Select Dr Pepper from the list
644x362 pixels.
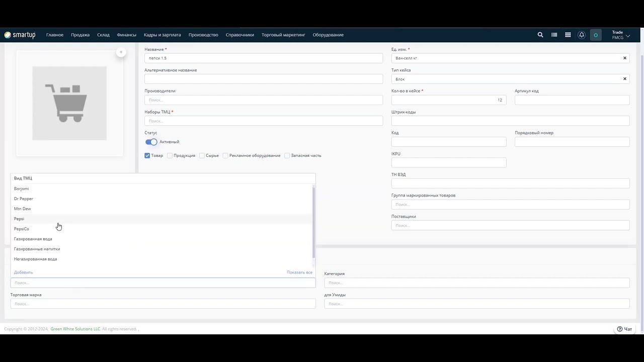[x=162, y=199]
